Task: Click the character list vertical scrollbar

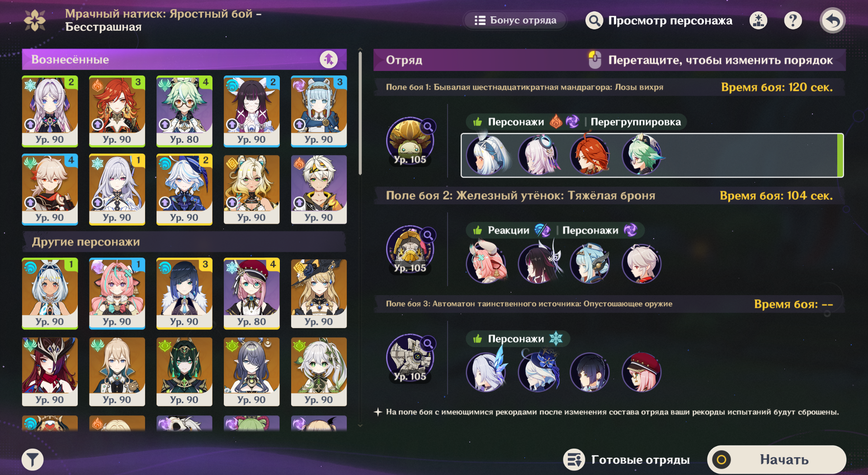Action: [360, 113]
